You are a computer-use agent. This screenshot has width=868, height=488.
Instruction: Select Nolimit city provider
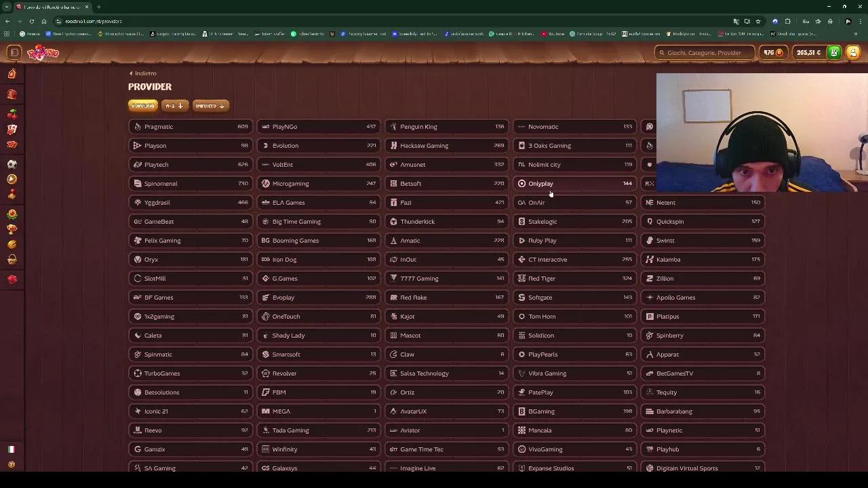coord(574,165)
